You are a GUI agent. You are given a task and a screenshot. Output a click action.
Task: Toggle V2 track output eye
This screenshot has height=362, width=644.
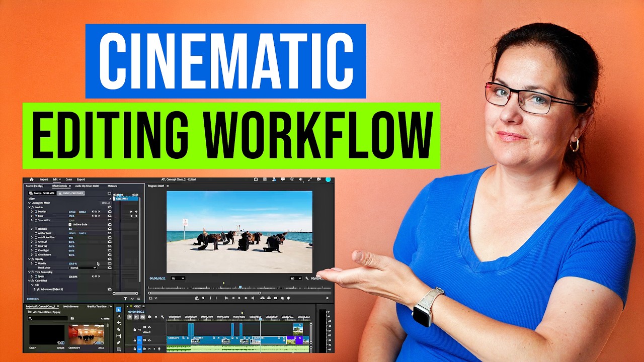pos(149,327)
